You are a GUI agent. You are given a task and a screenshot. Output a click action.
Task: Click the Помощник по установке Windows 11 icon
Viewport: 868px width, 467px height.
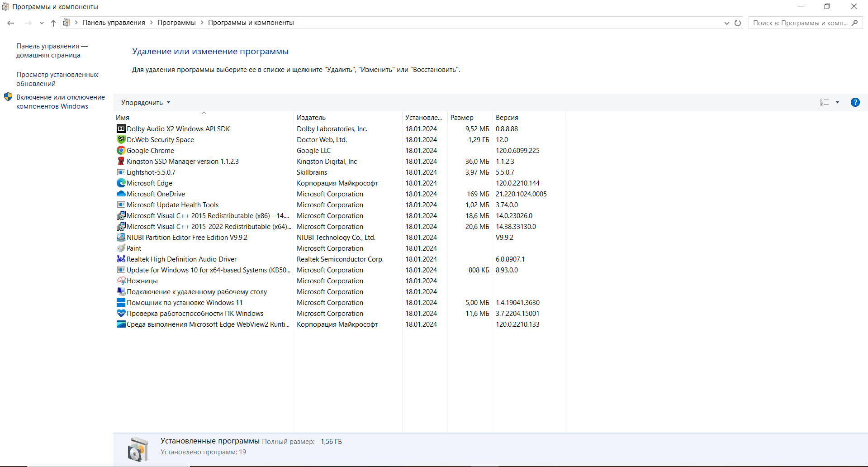click(121, 303)
